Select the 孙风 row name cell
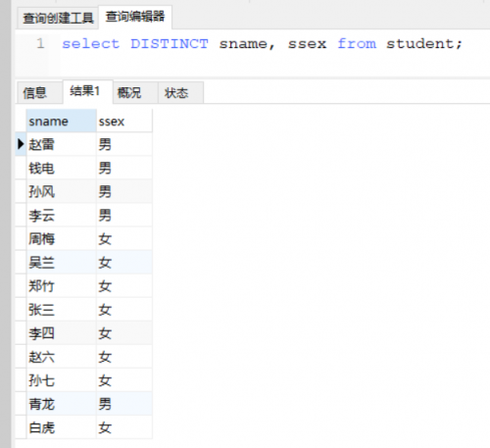The image size is (490, 448). (x=61, y=191)
